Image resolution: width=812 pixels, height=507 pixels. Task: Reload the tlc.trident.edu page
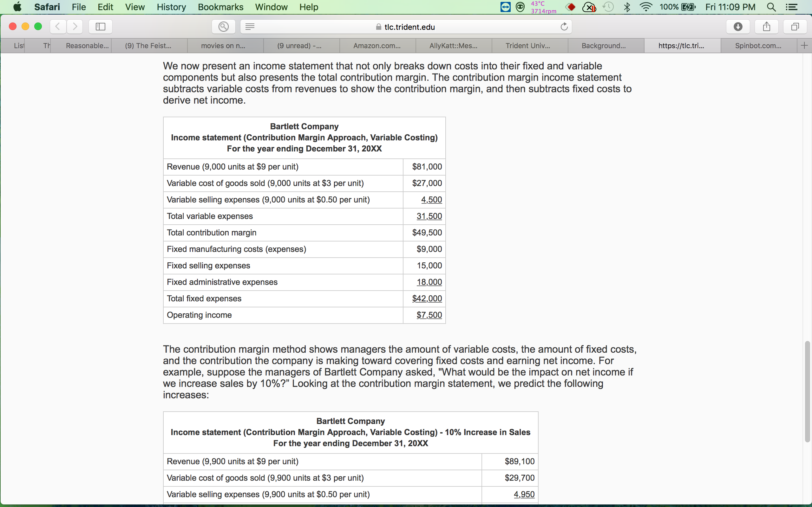[x=564, y=27]
